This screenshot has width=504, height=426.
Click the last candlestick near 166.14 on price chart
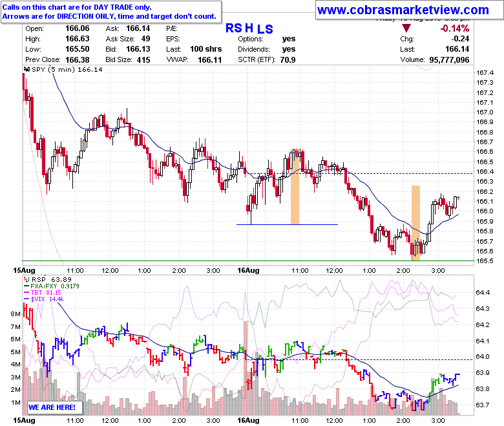pyautogui.click(x=457, y=198)
